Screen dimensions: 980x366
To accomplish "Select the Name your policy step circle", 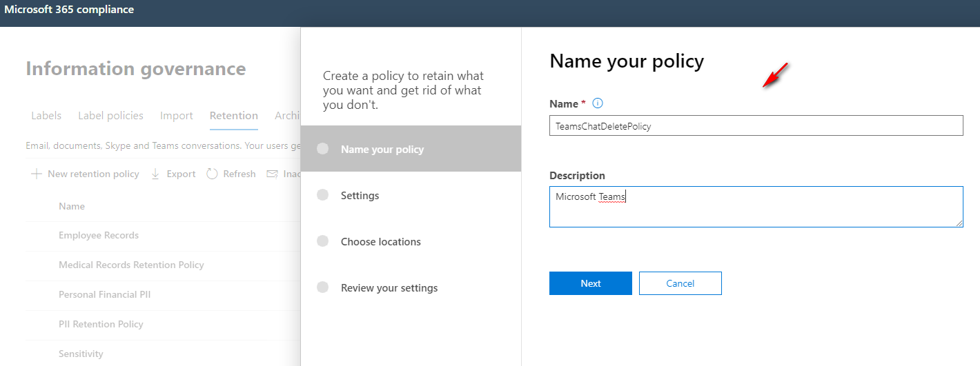I will 322,149.
